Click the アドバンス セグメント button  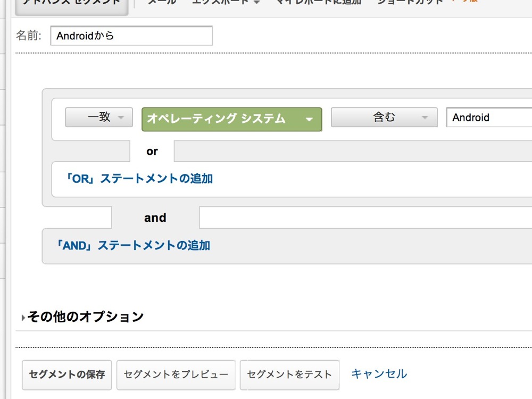pos(72,7)
